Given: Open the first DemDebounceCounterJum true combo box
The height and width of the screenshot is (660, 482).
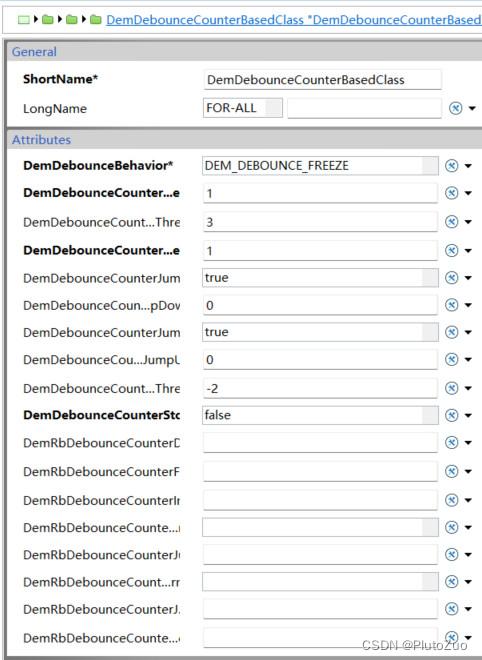Looking at the screenshot, I should pos(320,278).
